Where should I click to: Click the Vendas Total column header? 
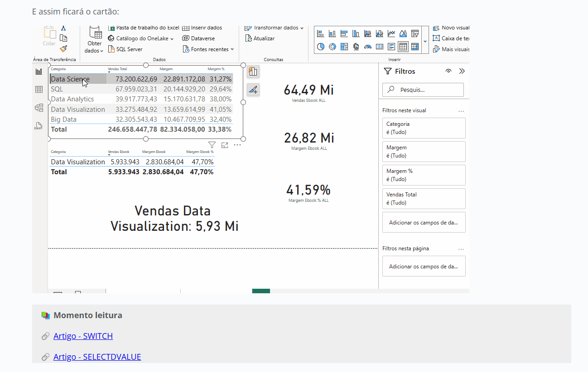click(117, 69)
